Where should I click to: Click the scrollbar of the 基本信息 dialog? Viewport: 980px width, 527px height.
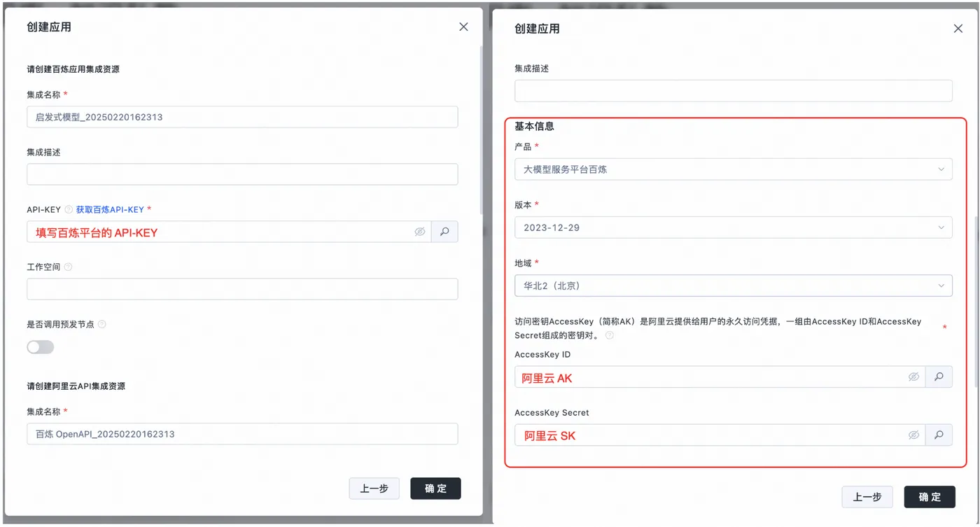point(977,301)
